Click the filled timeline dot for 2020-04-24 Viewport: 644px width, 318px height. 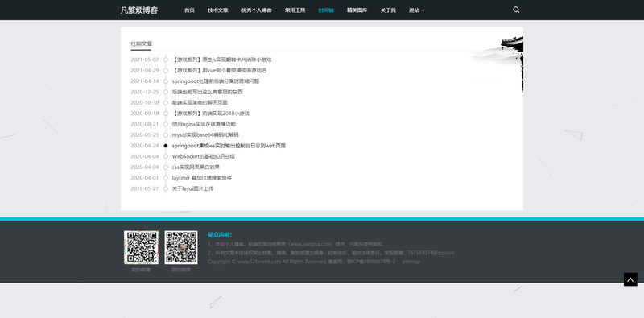coord(166,146)
